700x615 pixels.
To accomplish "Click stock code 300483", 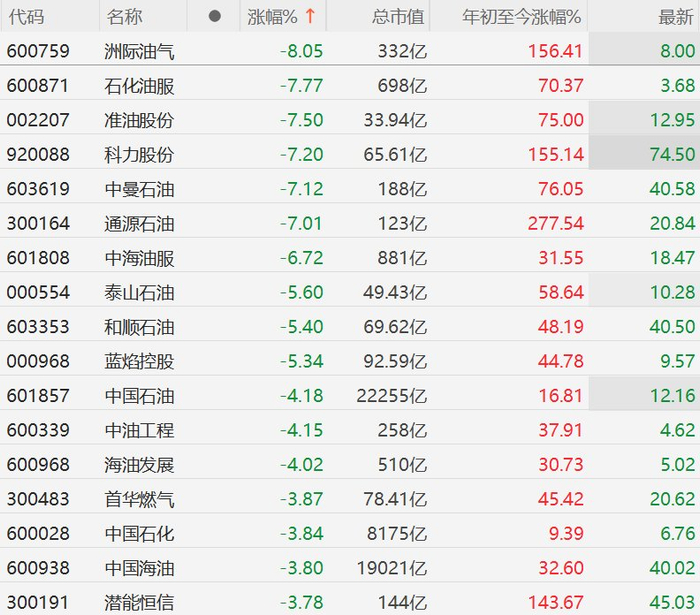I will 38,499.
